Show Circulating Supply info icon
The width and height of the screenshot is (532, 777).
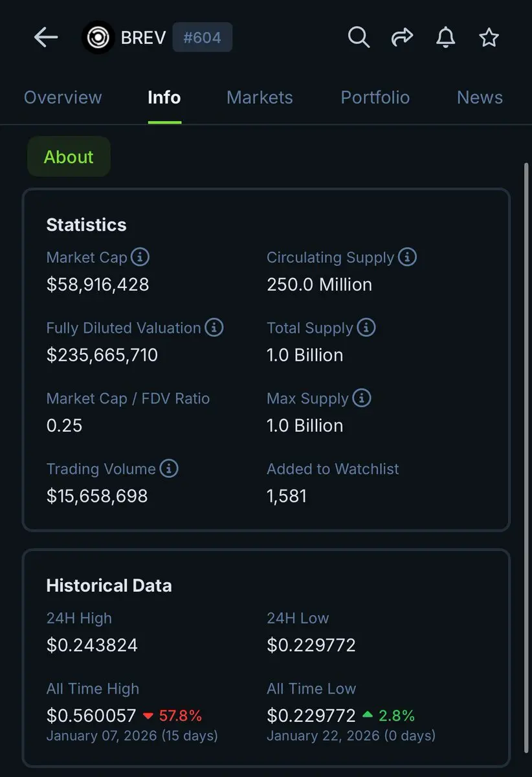coord(407,257)
